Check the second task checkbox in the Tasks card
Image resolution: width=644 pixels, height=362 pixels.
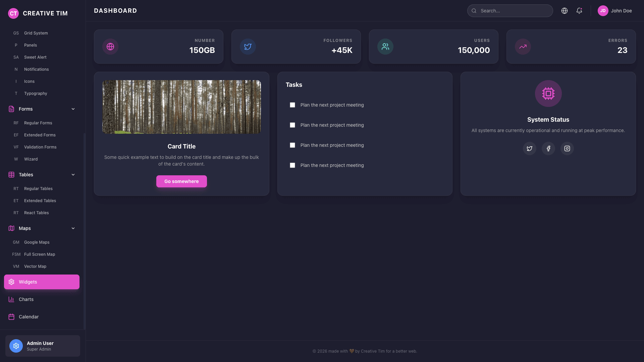pos(292,125)
